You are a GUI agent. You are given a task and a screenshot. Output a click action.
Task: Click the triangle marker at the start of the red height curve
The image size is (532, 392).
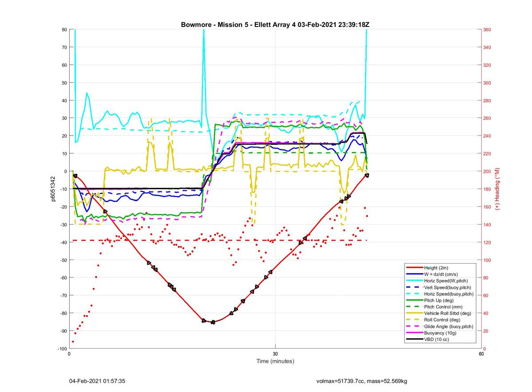[75, 176]
